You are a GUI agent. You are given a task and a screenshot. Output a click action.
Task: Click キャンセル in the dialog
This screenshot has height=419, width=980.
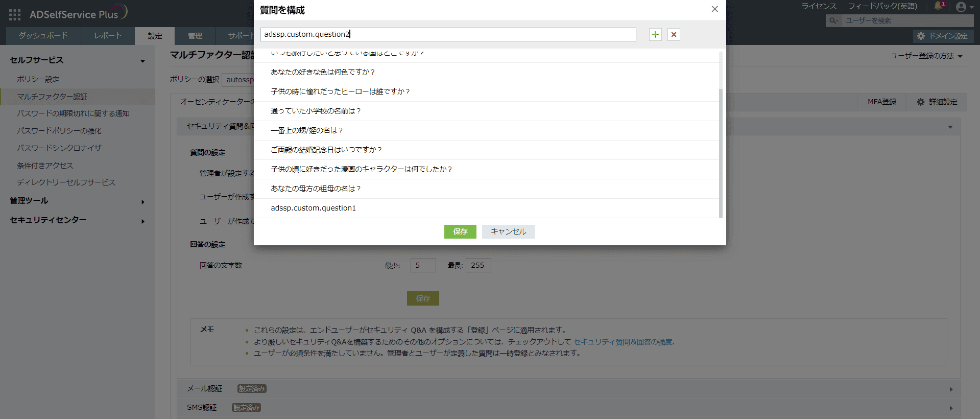point(509,231)
